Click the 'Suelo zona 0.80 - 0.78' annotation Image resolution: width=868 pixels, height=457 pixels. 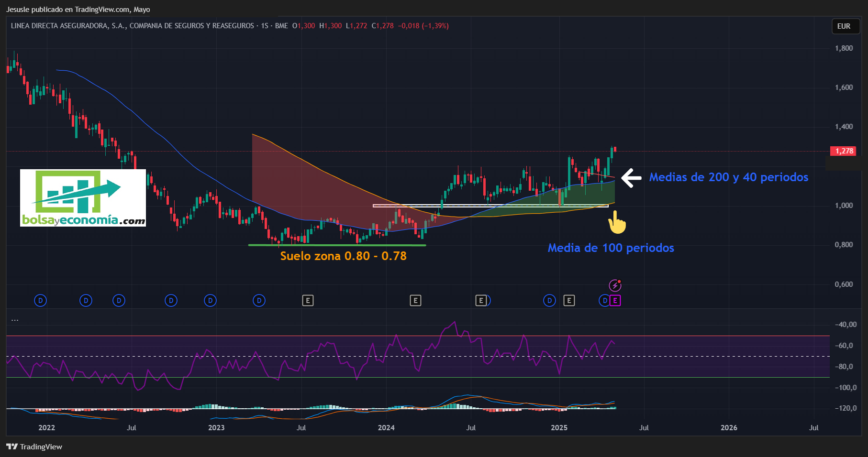pyautogui.click(x=343, y=256)
